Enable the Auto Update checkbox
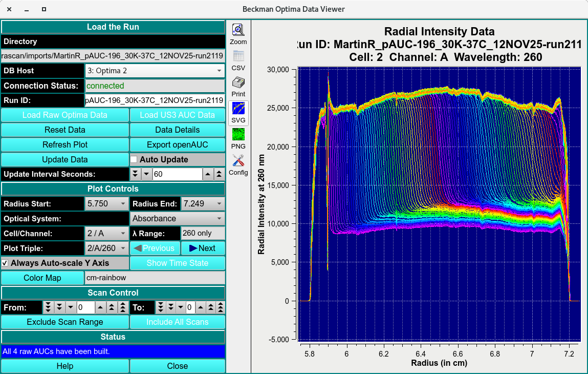The image size is (588, 374). pos(134,159)
